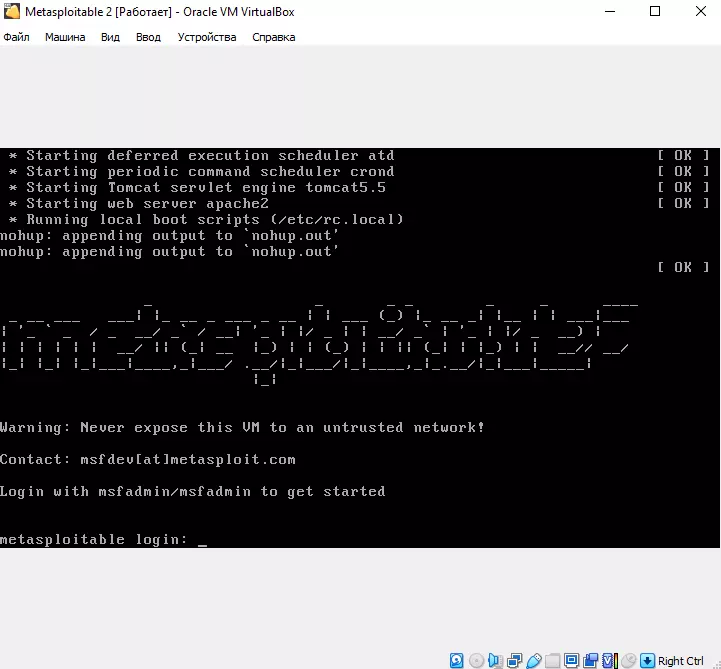The image size is (721, 669).
Task: Minimize the VirtualBox window
Action: (610, 11)
